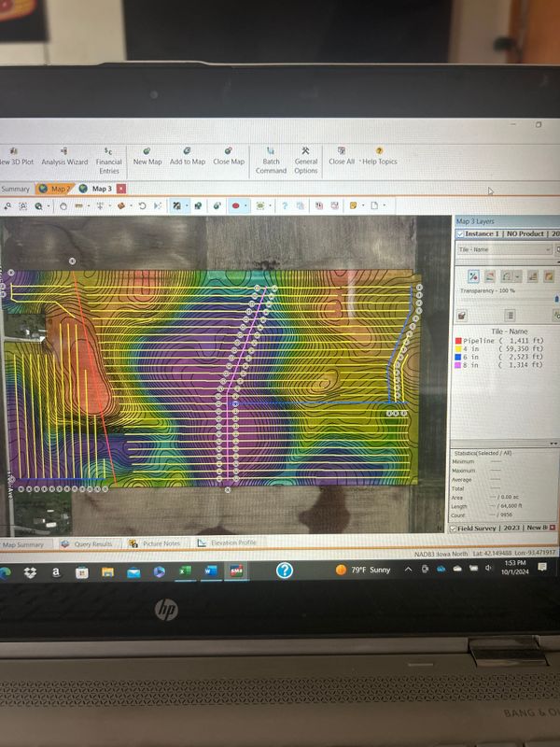Click Close All in the ribbon

[x=342, y=157]
